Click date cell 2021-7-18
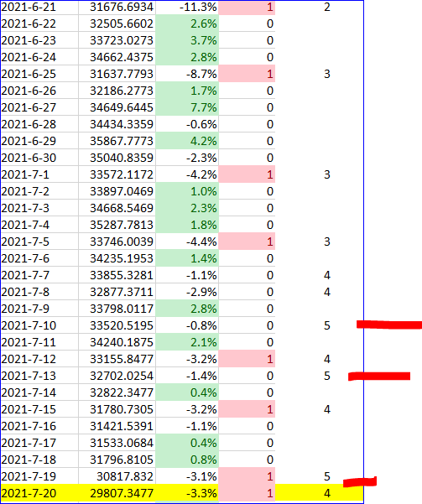The width and height of the screenshot is (422, 504). click(x=39, y=460)
